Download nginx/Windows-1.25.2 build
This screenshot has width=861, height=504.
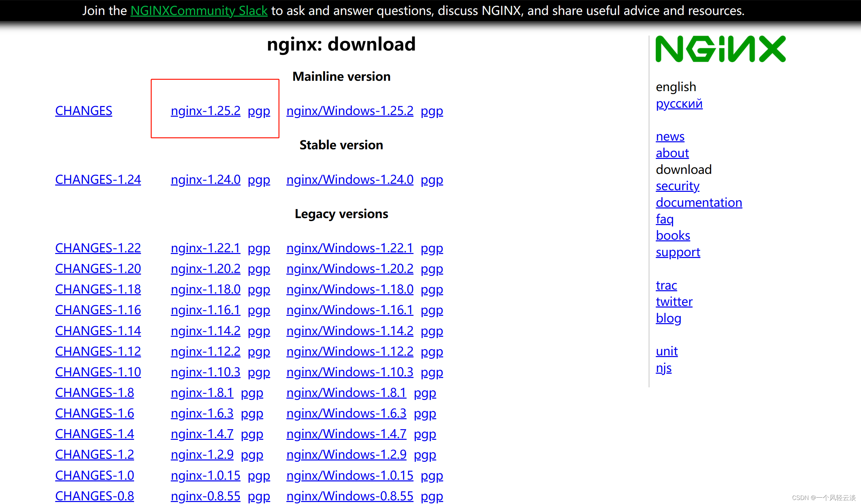click(350, 111)
